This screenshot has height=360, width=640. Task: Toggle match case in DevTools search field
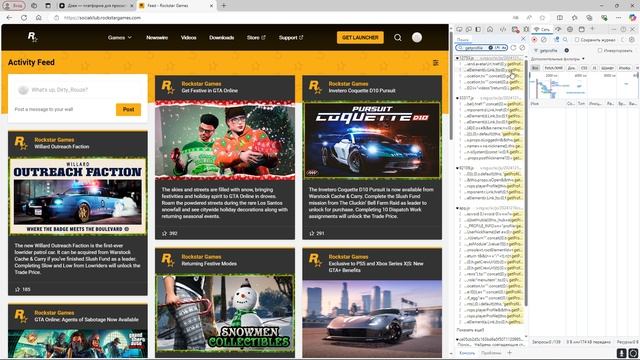[504, 48]
